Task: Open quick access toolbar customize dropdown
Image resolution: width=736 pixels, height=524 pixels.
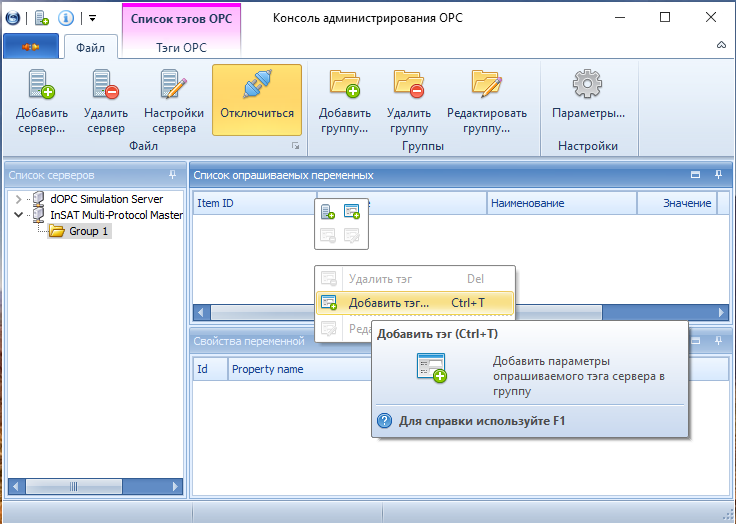Action: (92, 18)
